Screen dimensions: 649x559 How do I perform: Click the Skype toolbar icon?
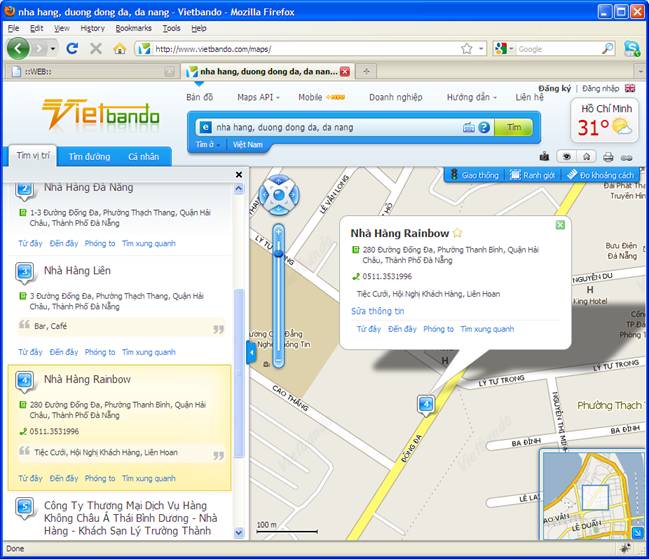click(x=632, y=49)
